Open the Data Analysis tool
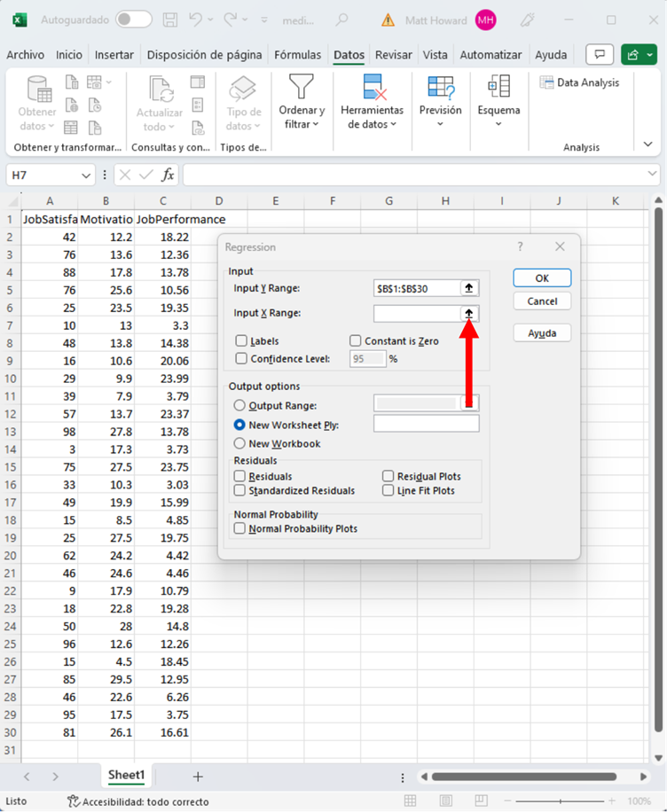Image resolution: width=667 pixels, height=812 pixels. coord(580,82)
